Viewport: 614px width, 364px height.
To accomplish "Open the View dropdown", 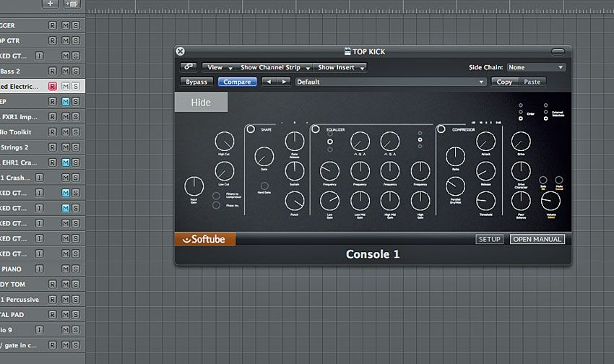I will coord(218,67).
